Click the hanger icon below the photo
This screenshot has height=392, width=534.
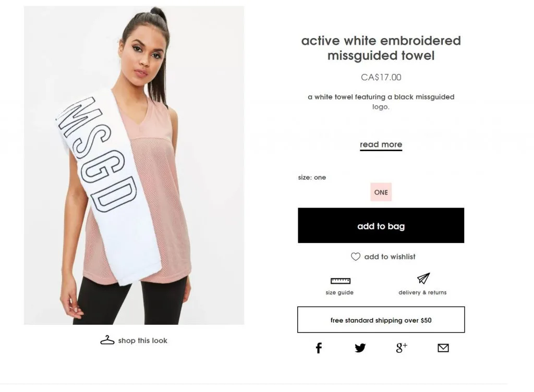(x=107, y=340)
